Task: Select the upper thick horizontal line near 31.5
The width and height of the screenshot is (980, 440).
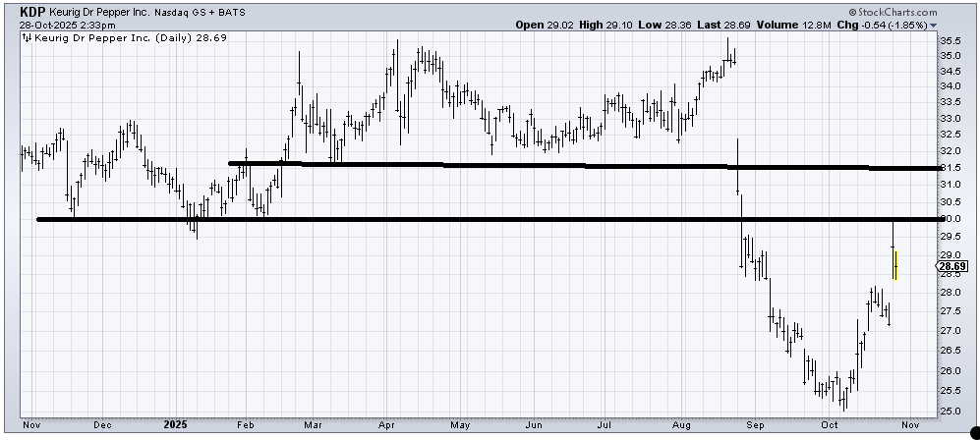Action: [590, 166]
